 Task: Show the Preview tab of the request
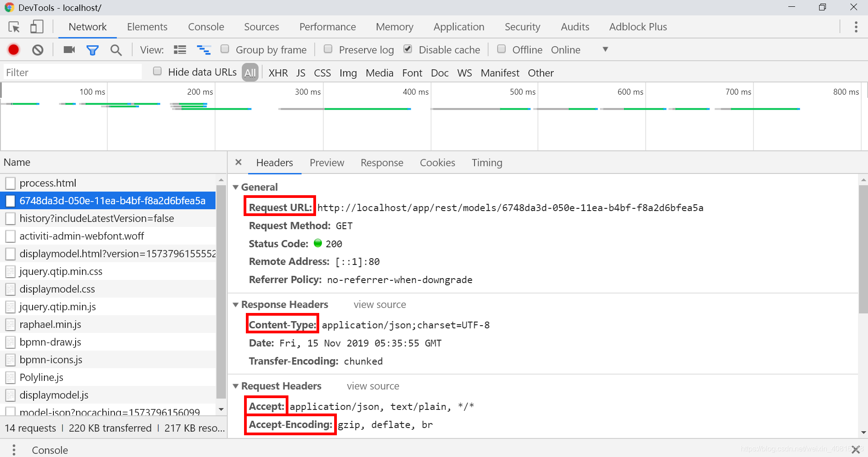(327, 163)
